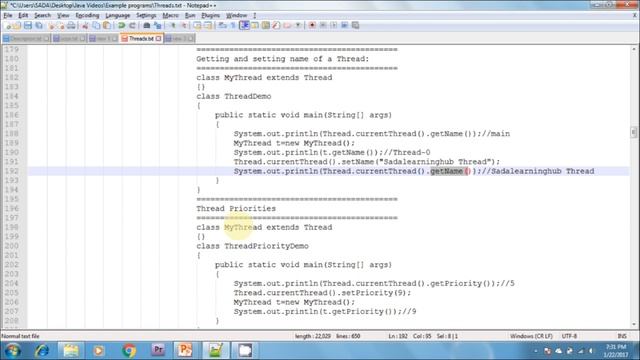Click the taskbar clock showing 7:31 PM
Screen dimensions: 640x360
pyautogui.click(x=615, y=351)
